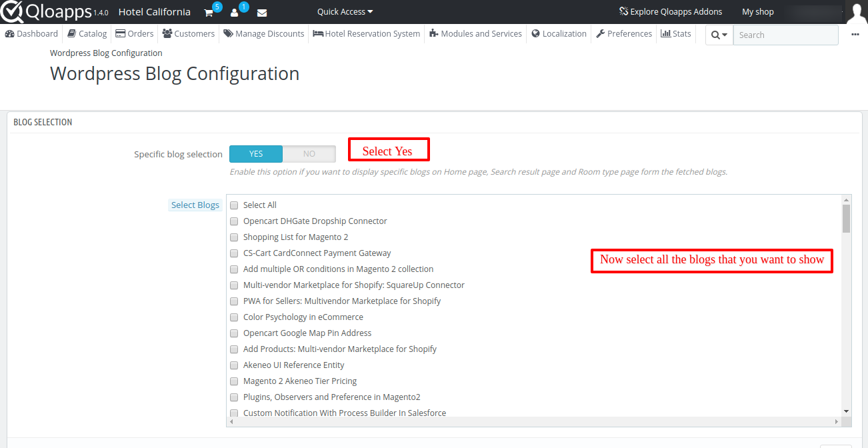Open the Preferences menu
This screenshot has width=868, height=448.
(624, 33)
